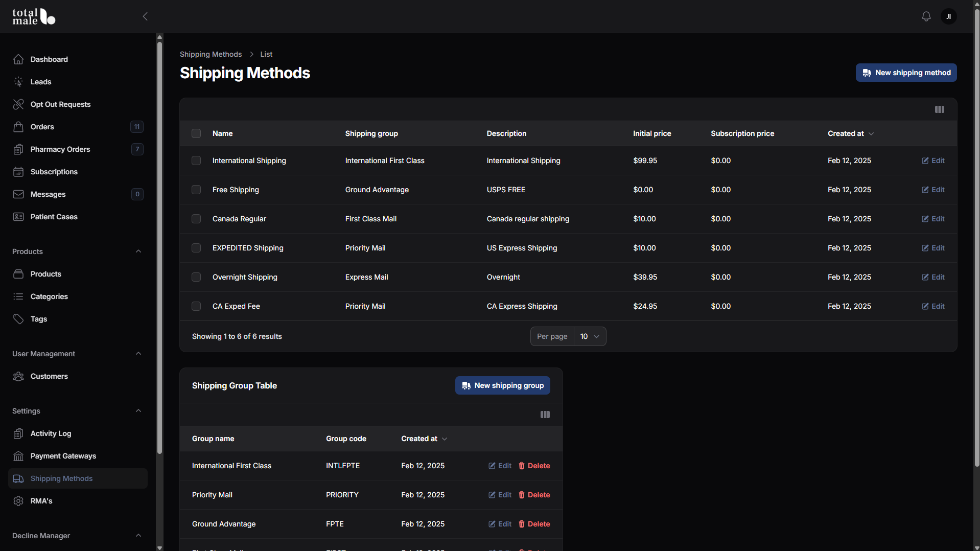Viewport: 980px width, 551px height.
Task: Open Leads via its sidebar icon
Action: [18, 82]
